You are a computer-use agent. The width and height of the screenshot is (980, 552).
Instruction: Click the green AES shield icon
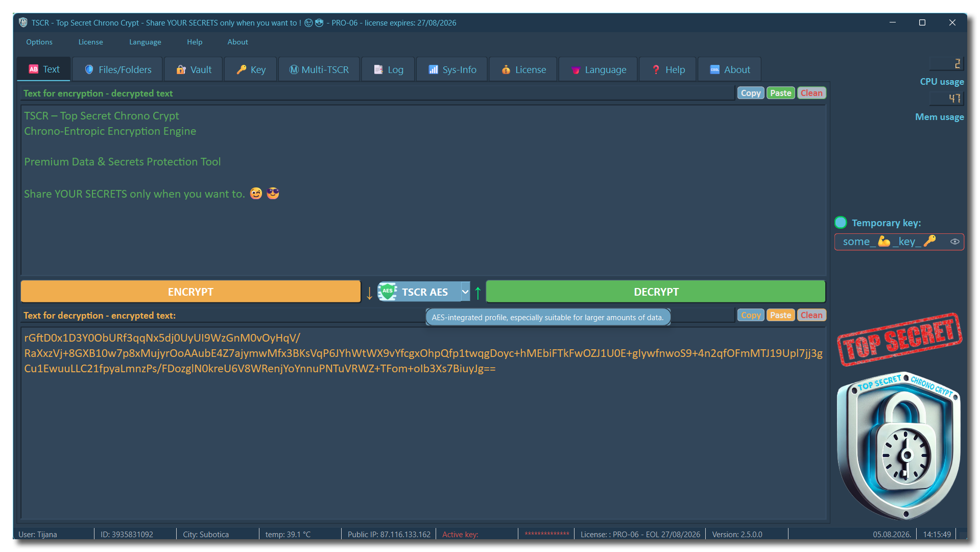pos(388,292)
